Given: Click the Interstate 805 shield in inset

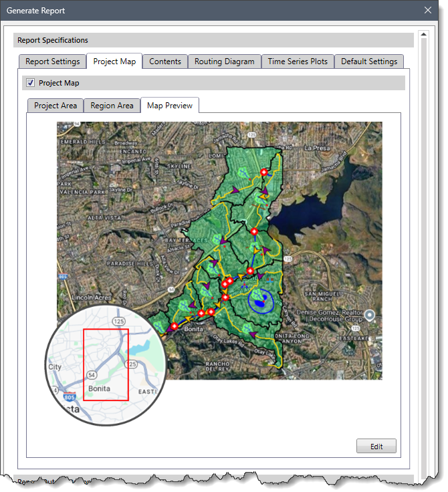Looking at the screenshot, I should tap(69, 396).
